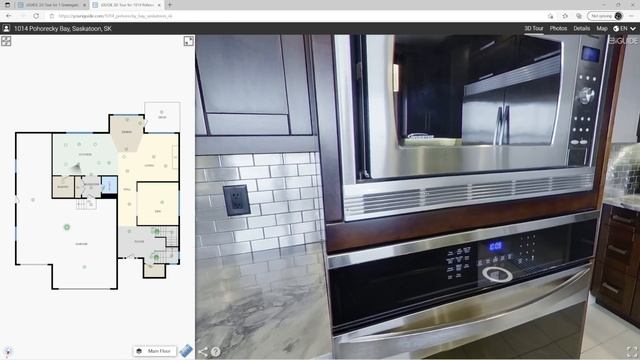640x360 pixels.
Task: Open browser collections icon
Action: [579, 16]
